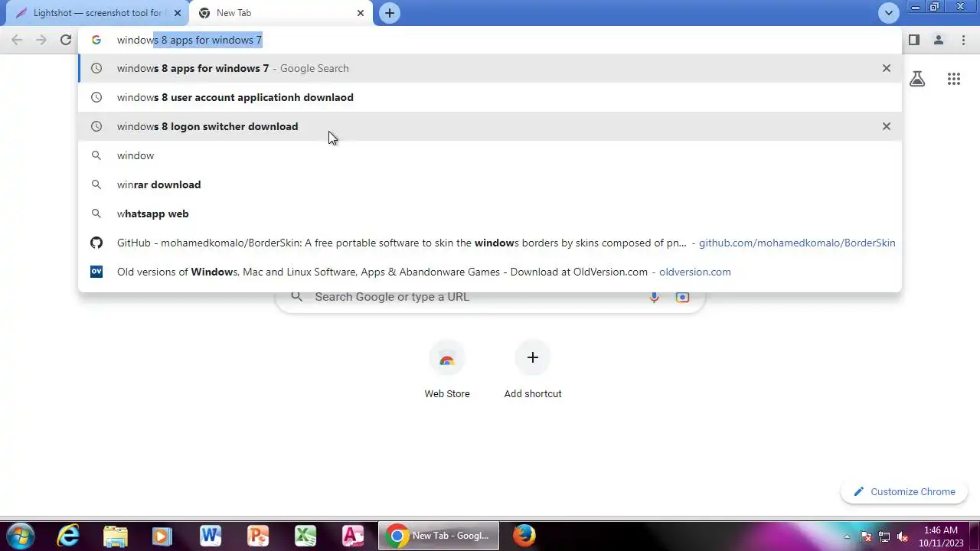980x551 pixels.
Task: Open the tab search dropdown arrow
Action: pos(889,13)
